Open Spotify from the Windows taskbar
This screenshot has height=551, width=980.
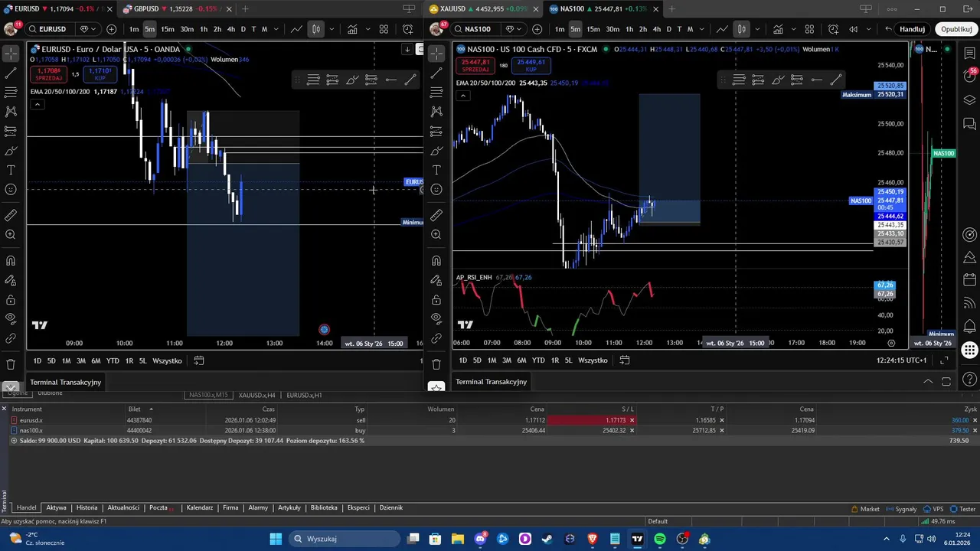coord(659,539)
